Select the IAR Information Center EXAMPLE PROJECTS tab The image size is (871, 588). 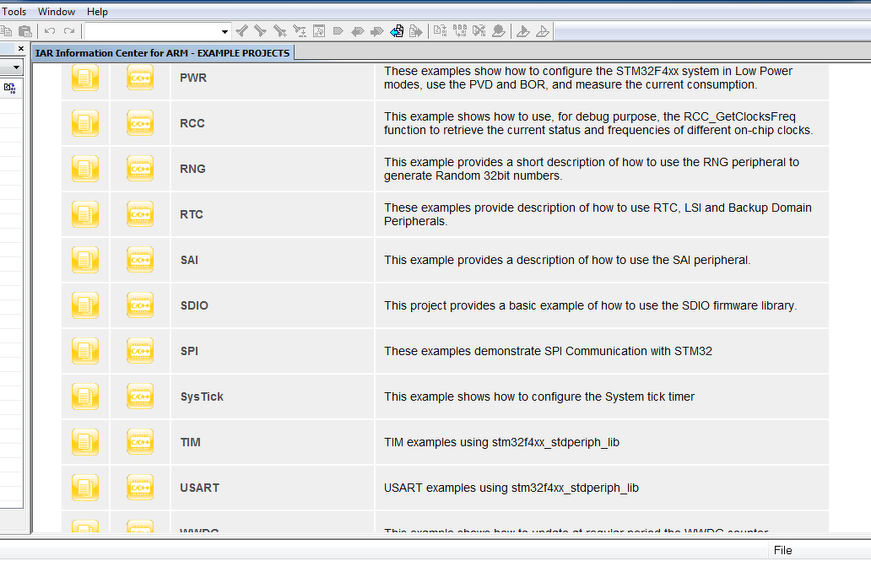163,53
